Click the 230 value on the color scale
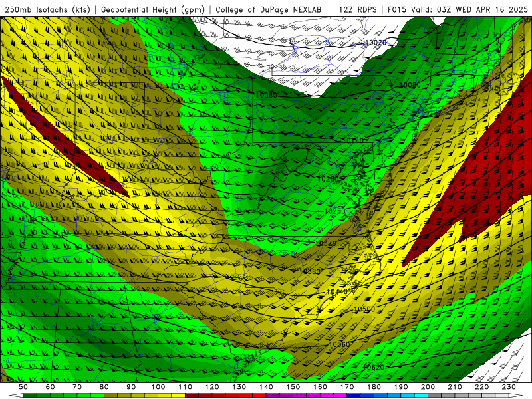 tap(509, 387)
